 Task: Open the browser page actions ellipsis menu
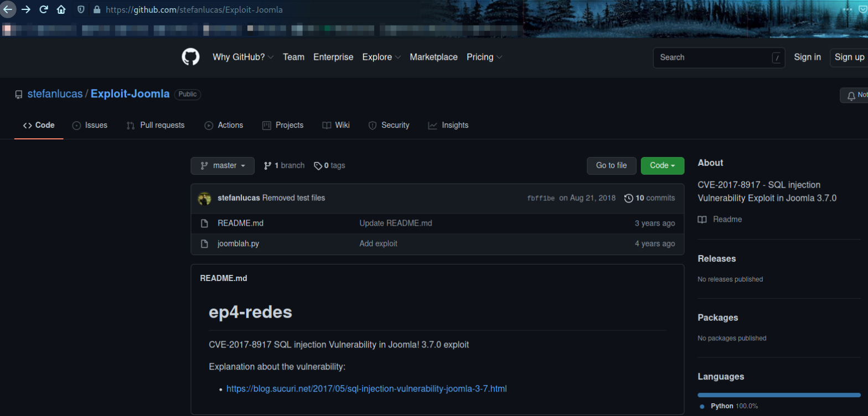pos(848,10)
